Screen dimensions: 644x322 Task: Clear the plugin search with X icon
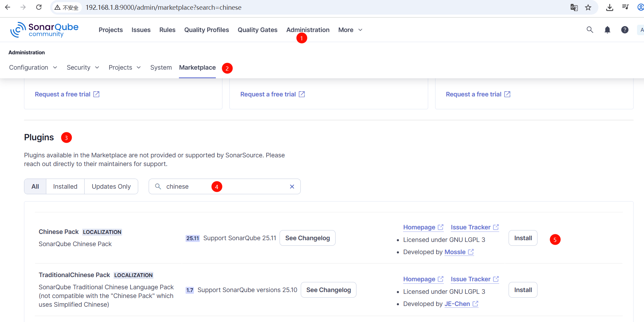click(292, 187)
